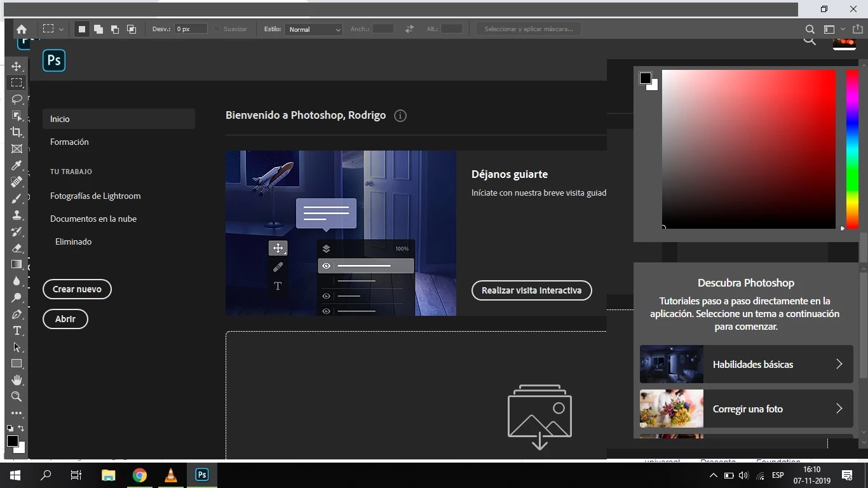Select the Zoom tool in toolbox
This screenshot has width=868, height=488.
click(x=17, y=396)
